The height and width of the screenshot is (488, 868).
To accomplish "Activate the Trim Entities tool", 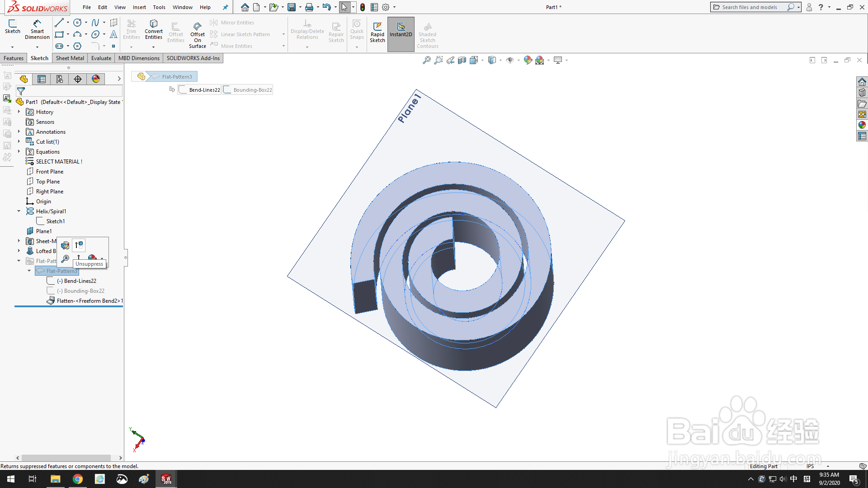I will click(132, 30).
